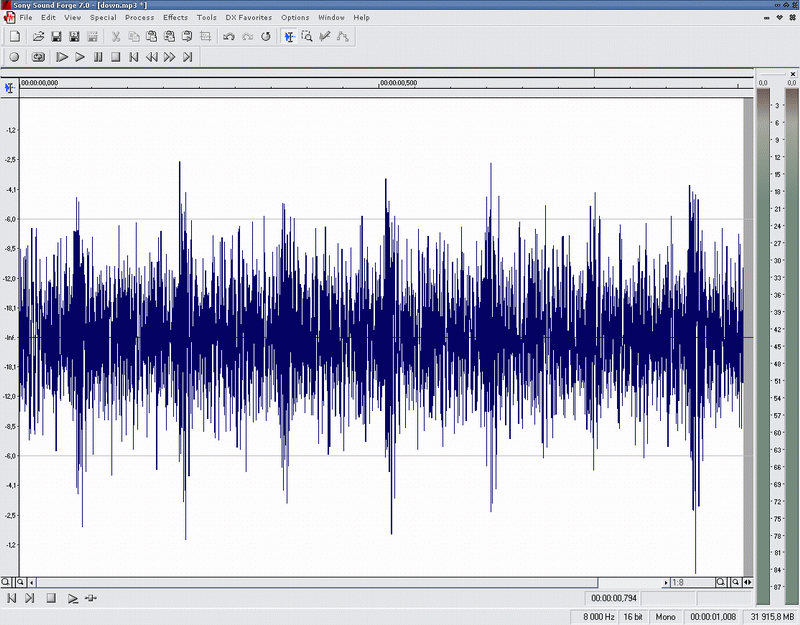800x625 pixels.
Task: Toggle Loop Playback mode
Action: point(38,57)
